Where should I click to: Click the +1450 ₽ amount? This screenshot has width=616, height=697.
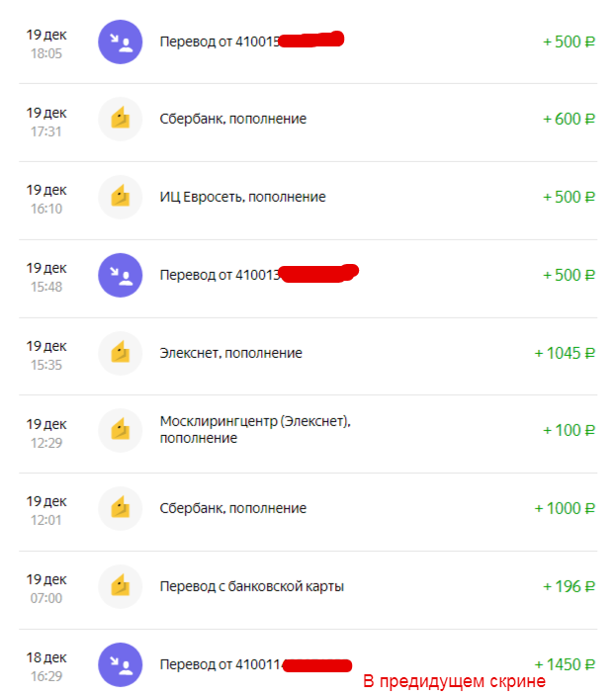point(565,664)
